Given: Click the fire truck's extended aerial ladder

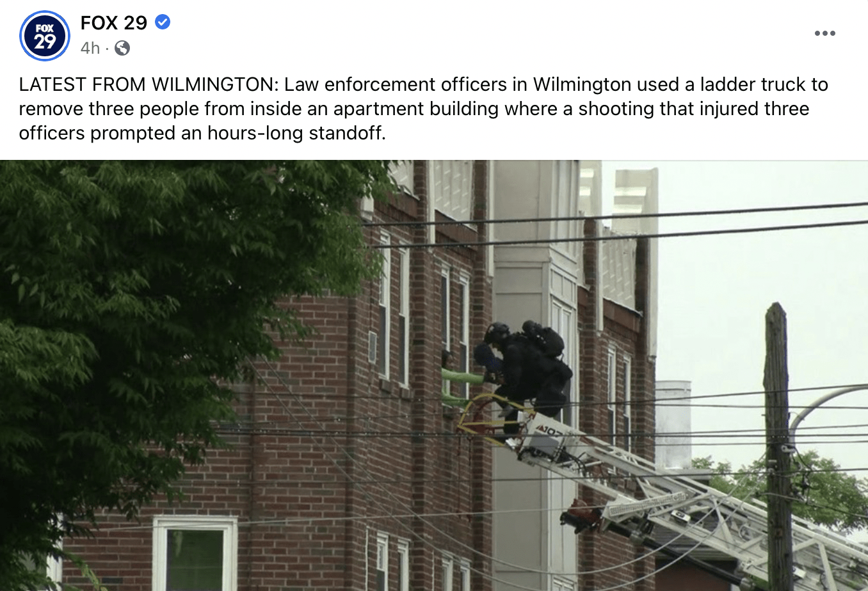Looking at the screenshot, I should coord(672,499).
